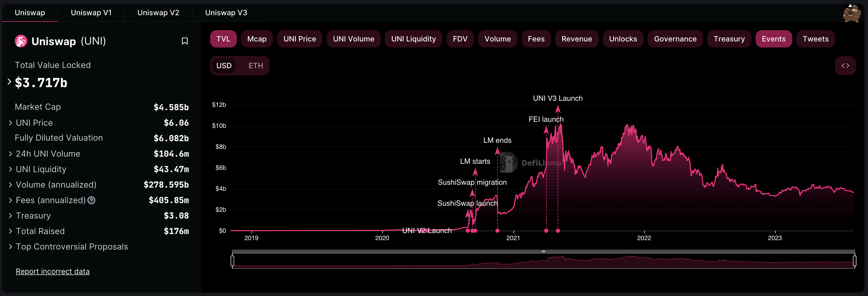Enable the Tweets chart overlay
The height and width of the screenshot is (296, 868).
point(815,39)
